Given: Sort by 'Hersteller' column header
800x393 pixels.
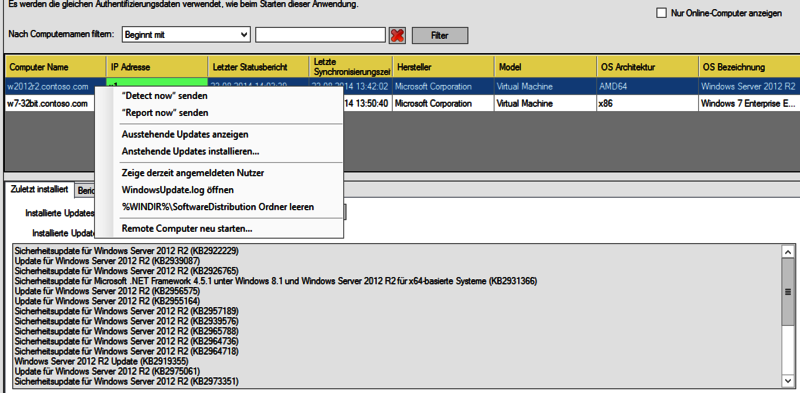Looking at the screenshot, I should (x=443, y=67).
